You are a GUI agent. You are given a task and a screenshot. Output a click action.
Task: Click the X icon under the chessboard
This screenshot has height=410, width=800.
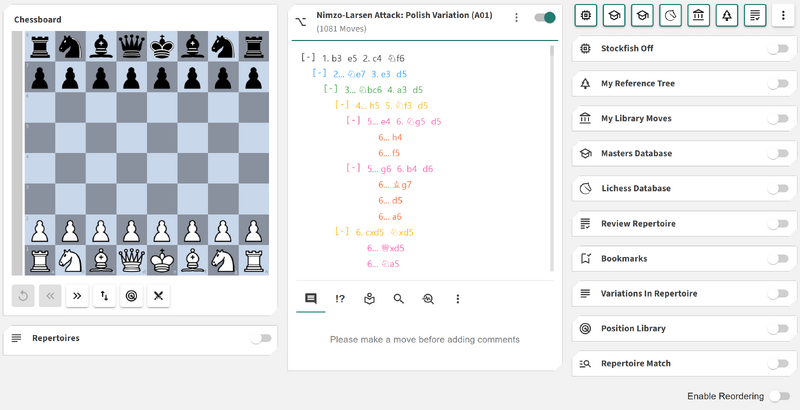point(158,296)
